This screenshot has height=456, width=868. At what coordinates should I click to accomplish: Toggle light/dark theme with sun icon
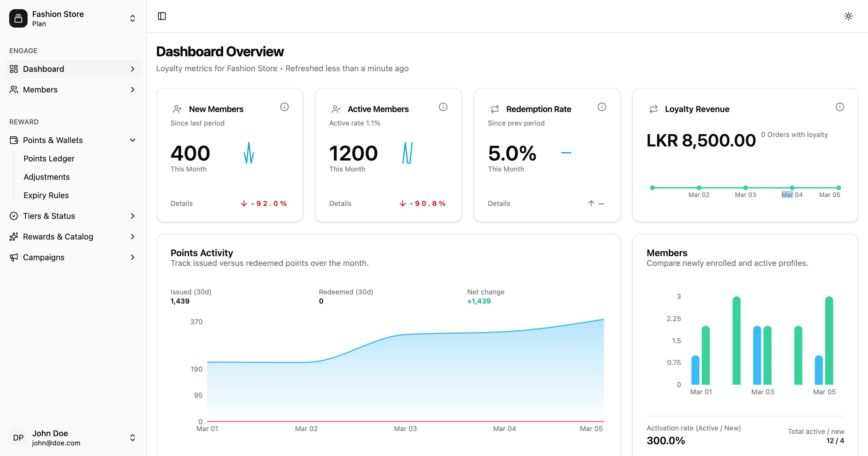(848, 16)
